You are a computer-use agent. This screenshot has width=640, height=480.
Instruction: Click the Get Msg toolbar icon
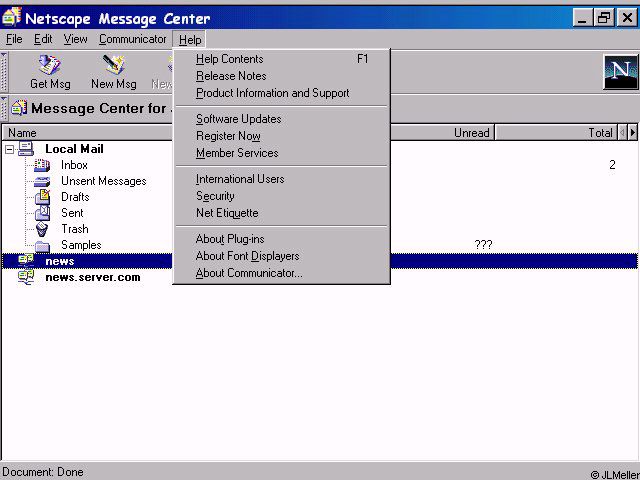point(50,65)
